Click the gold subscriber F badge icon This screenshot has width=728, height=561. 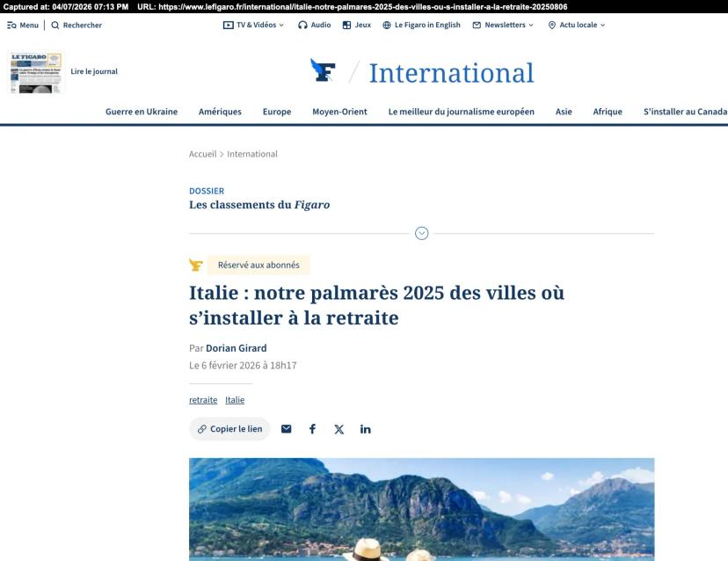(196, 265)
